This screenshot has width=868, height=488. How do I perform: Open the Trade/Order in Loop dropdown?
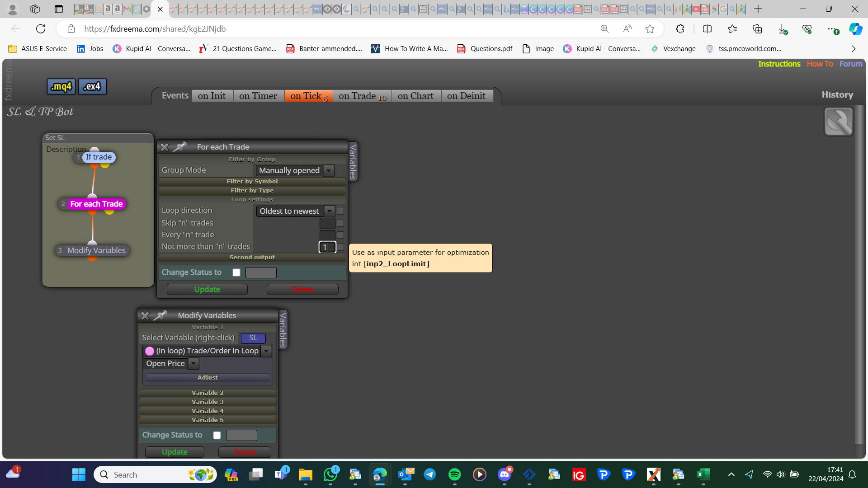pyautogui.click(x=208, y=351)
